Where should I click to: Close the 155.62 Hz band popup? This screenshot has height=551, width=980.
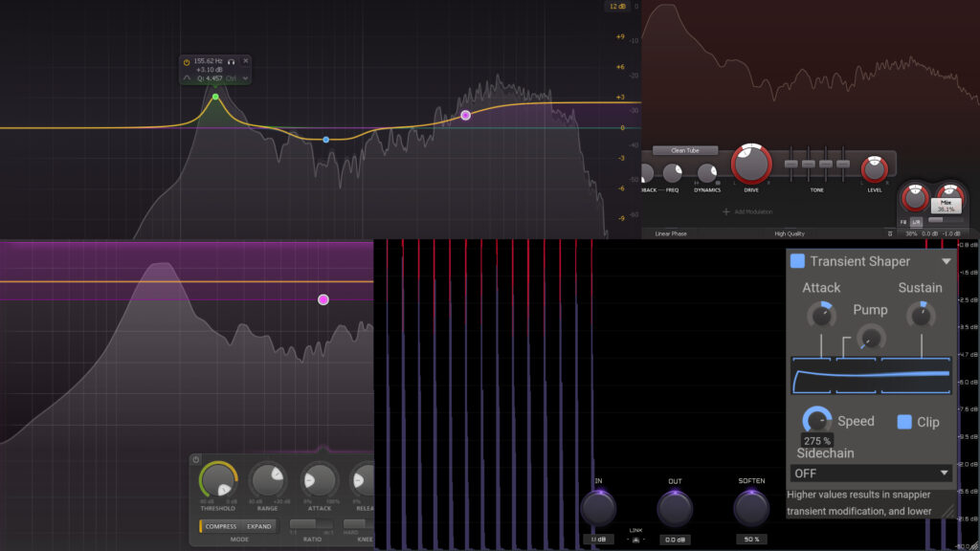246,61
